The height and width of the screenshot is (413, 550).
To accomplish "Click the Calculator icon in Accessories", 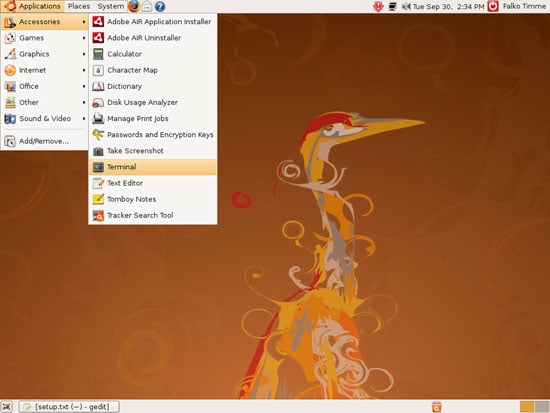I will click(98, 54).
